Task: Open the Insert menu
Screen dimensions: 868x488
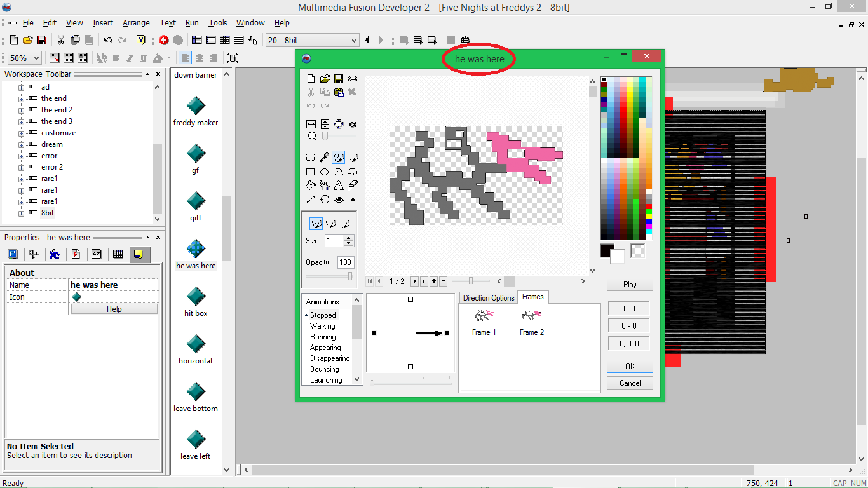Action: tap(103, 23)
